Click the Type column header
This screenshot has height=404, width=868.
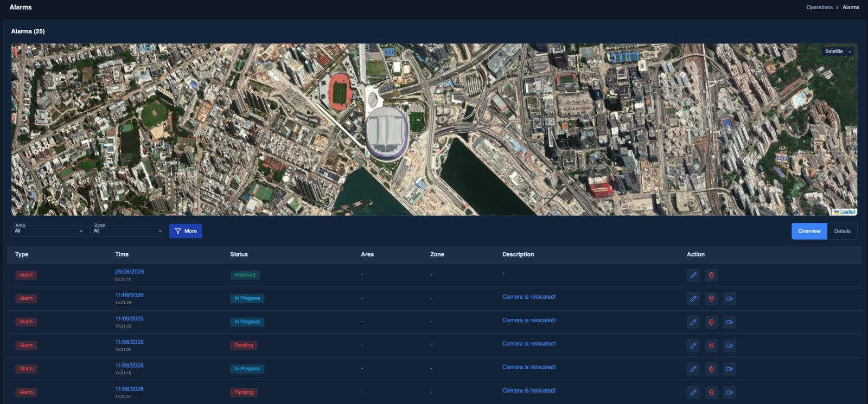pyautogui.click(x=22, y=254)
